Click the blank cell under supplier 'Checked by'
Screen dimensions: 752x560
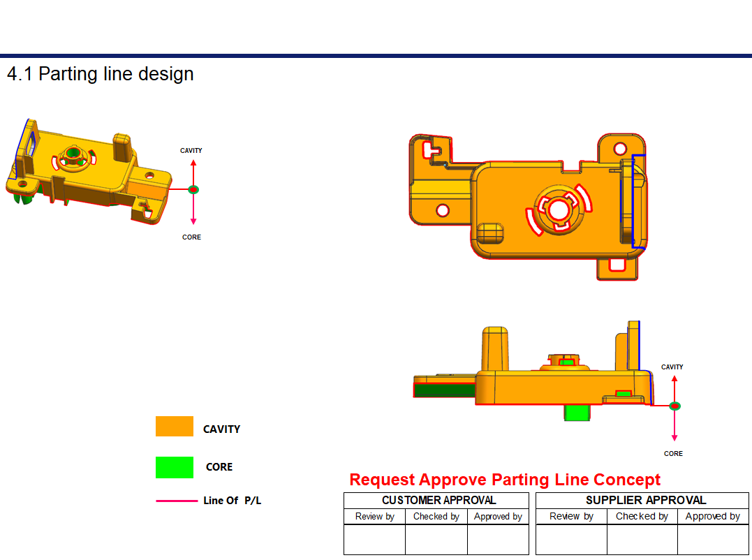point(642,539)
